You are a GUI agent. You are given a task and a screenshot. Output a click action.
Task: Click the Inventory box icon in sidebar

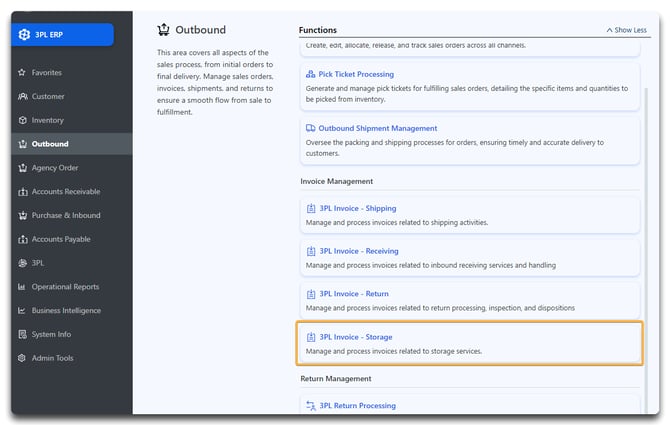[x=22, y=120]
